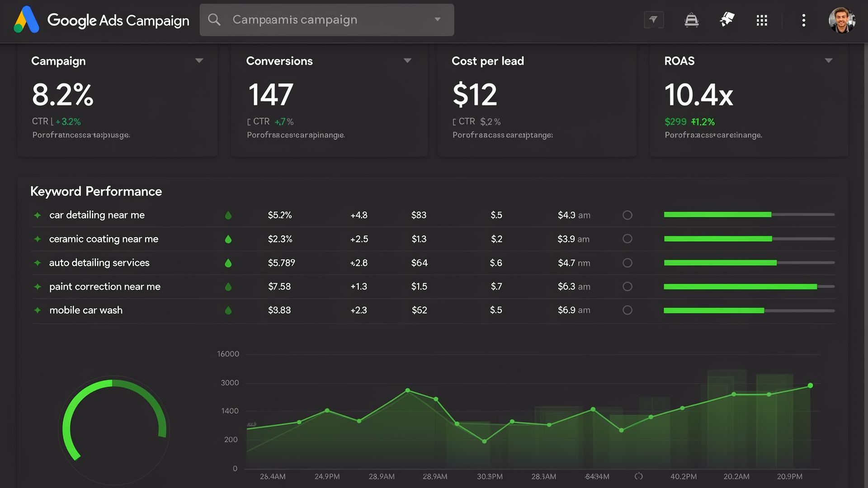This screenshot has width=868, height=488.
Task: Select radio button in car detailing near me row
Action: pos(627,215)
